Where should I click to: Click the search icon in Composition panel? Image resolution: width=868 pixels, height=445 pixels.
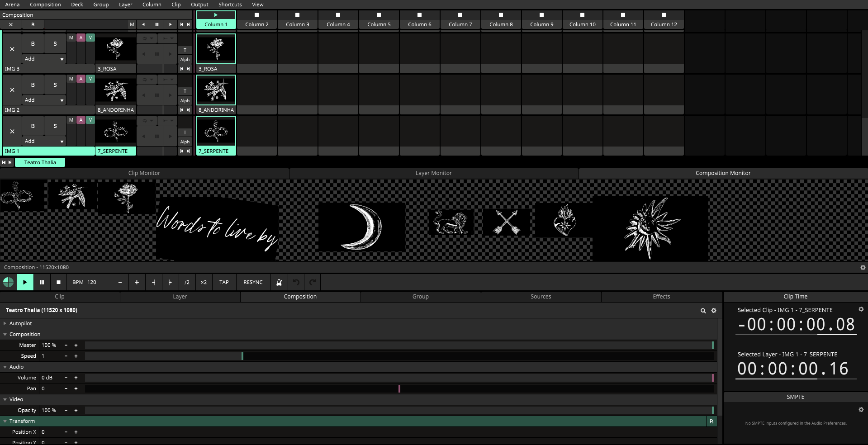pyautogui.click(x=703, y=311)
